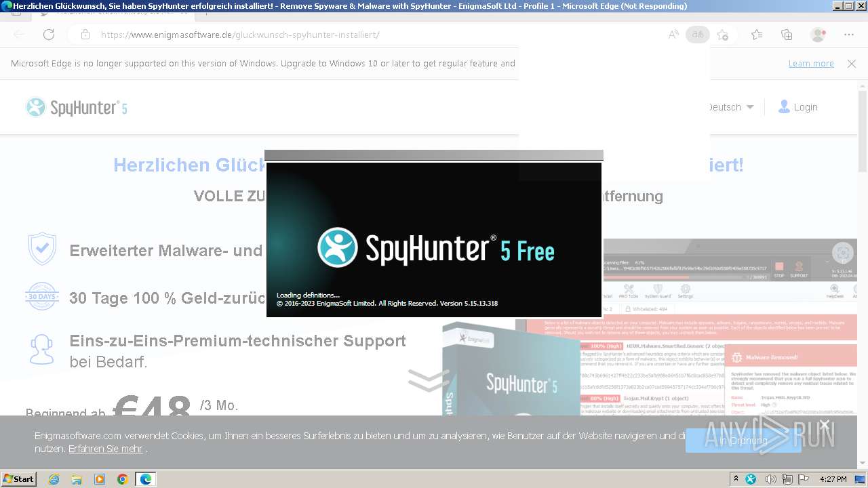Open the Edge profile avatar

(818, 35)
